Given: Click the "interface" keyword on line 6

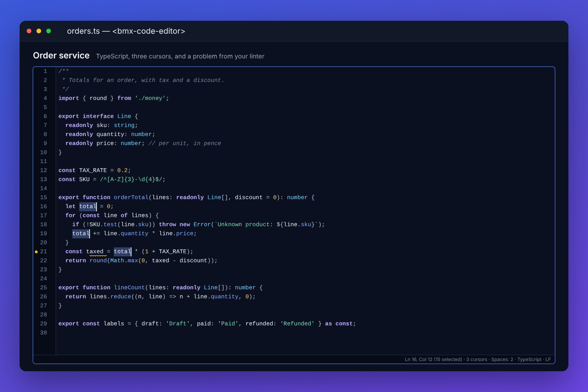Looking at the screenshot, I should click(x=98, y=116).
